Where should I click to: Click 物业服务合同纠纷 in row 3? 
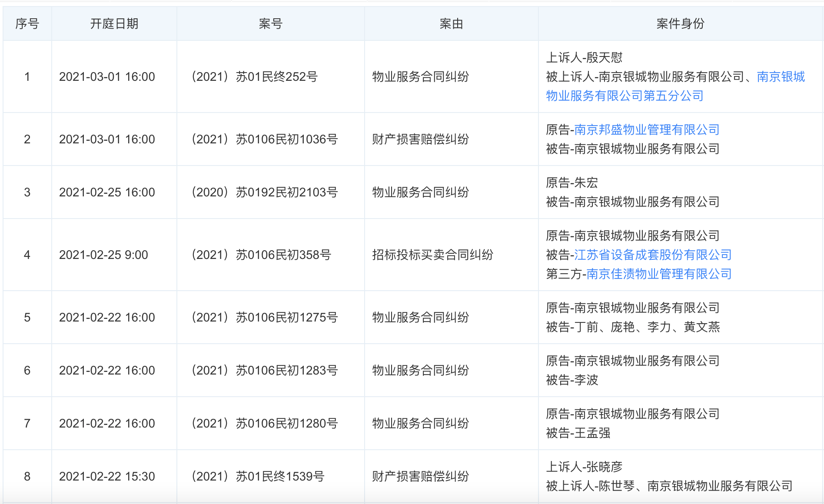point(420,192)
